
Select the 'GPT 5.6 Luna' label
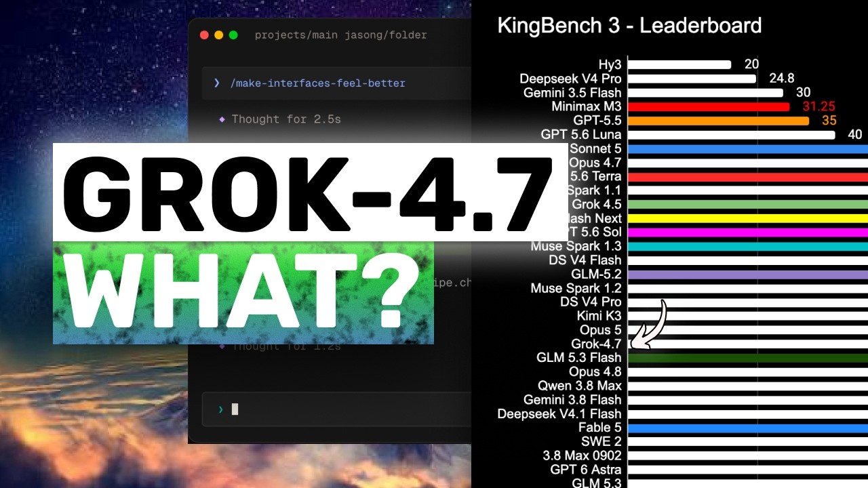tap(581, 135)
